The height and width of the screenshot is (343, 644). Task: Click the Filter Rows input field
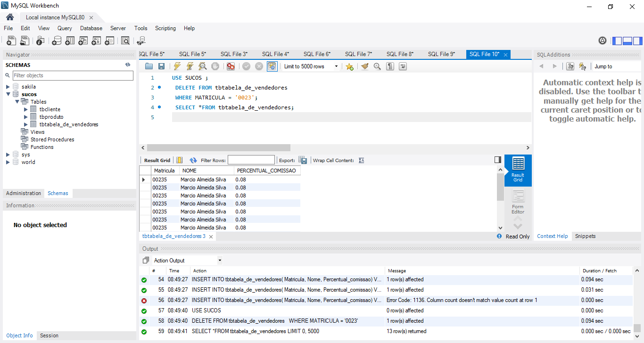251,160
